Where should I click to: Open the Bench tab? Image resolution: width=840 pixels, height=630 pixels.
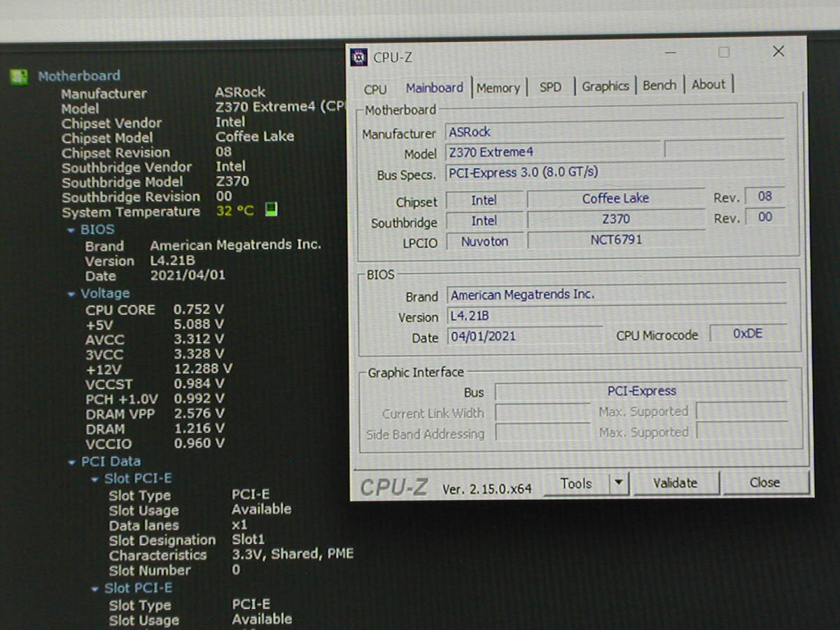tap(659, 85)
